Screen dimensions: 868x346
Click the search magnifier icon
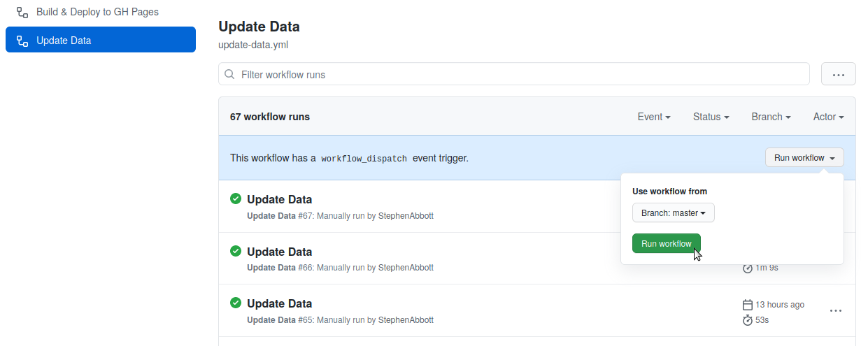click(230, 74)
